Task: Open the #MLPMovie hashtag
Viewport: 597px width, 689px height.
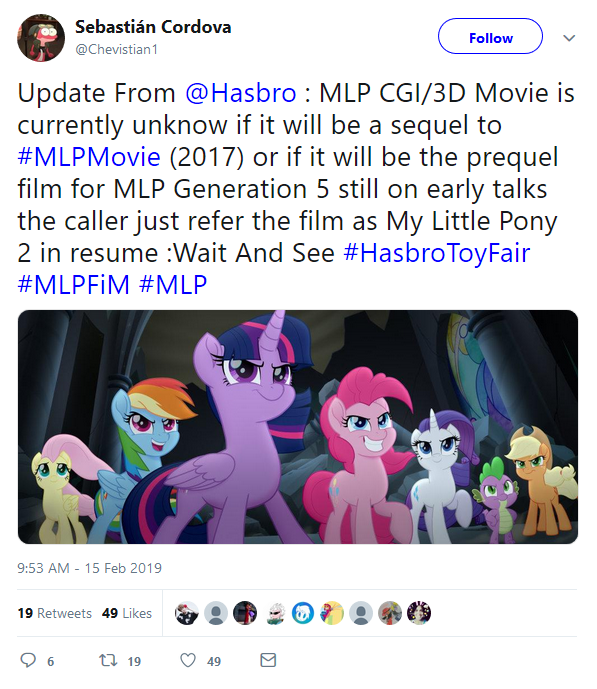Action: [x=89, y=157]
